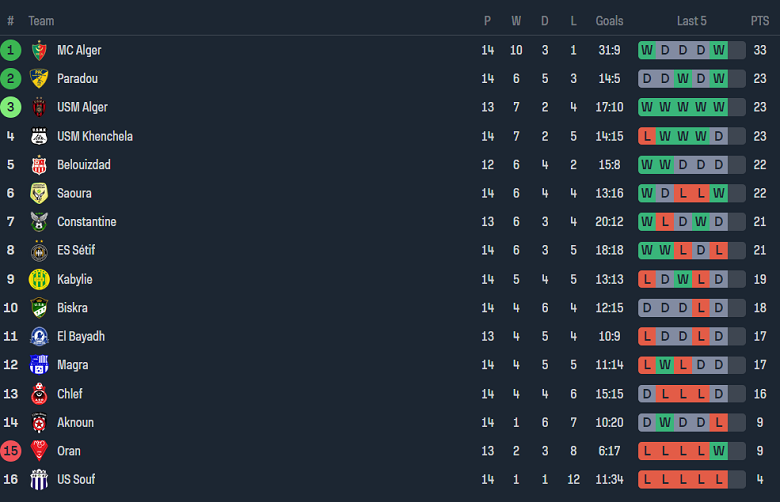The width and height of the screenshot is (780, 502).
Task: Click the Last 5 column header
Action: click(691, 21)
